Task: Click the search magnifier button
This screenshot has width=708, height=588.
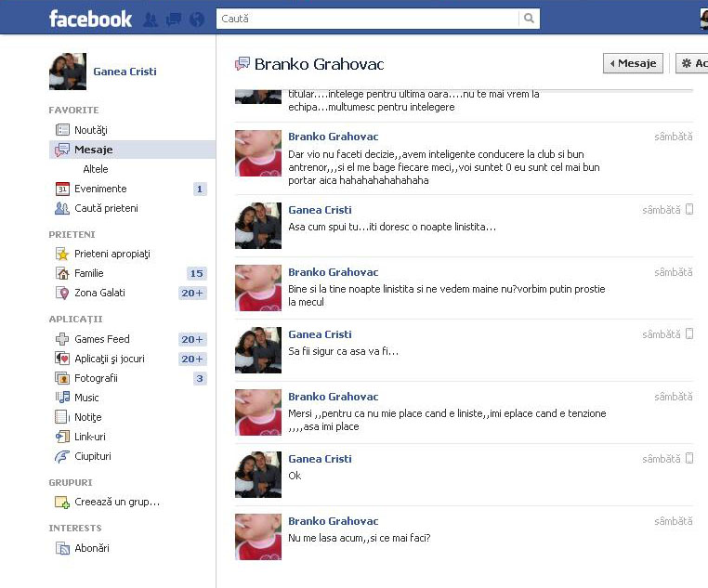Action: point(529,19)
